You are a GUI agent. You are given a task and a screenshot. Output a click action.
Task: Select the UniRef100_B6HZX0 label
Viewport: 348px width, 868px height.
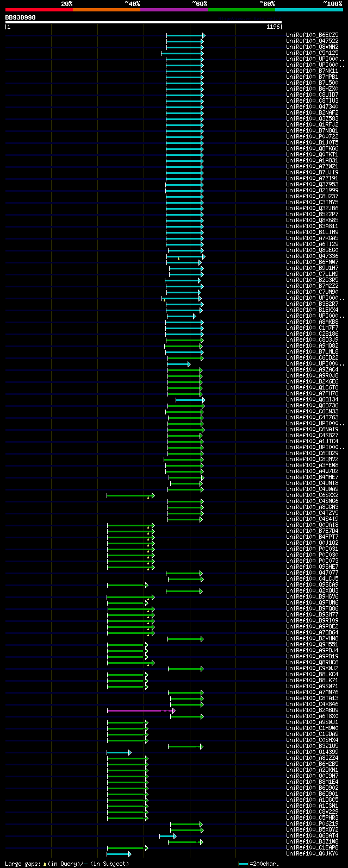point(312,89)
